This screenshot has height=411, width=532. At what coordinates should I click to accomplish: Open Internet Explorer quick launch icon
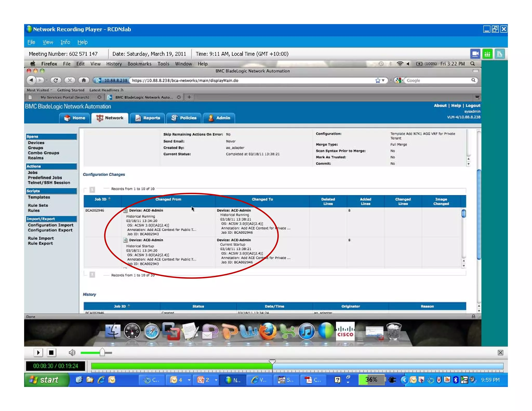pos(101,380)
